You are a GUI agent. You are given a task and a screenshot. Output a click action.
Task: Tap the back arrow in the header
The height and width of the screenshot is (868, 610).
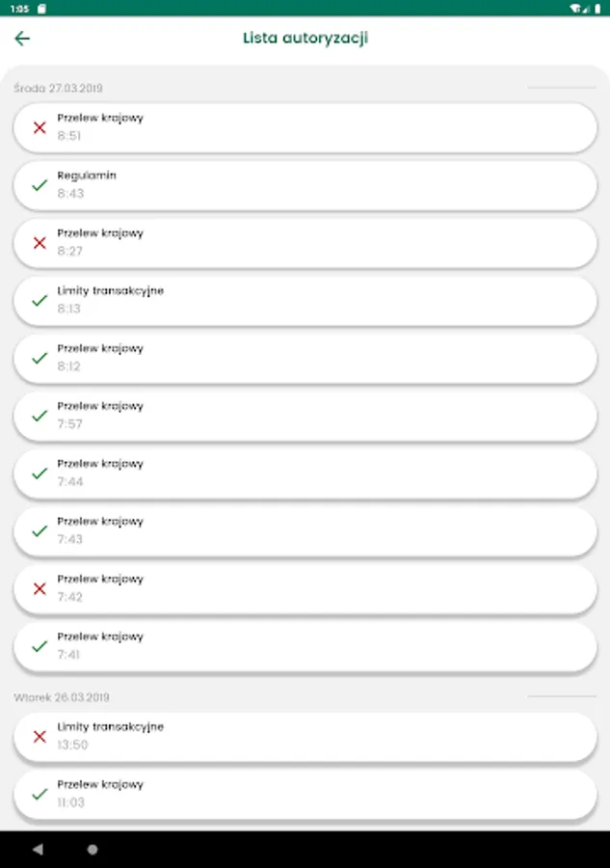click(x=22, y=39)
